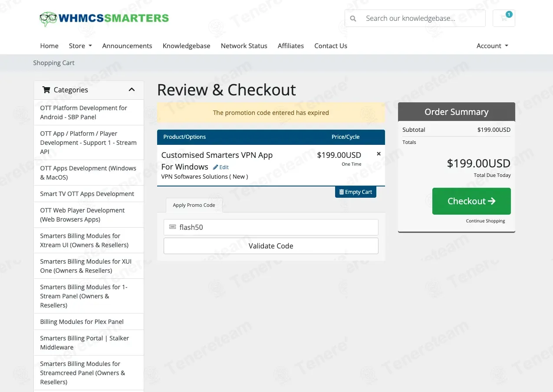
Task: Click the Categories cart icon
Action: click(x=46, y=90)
